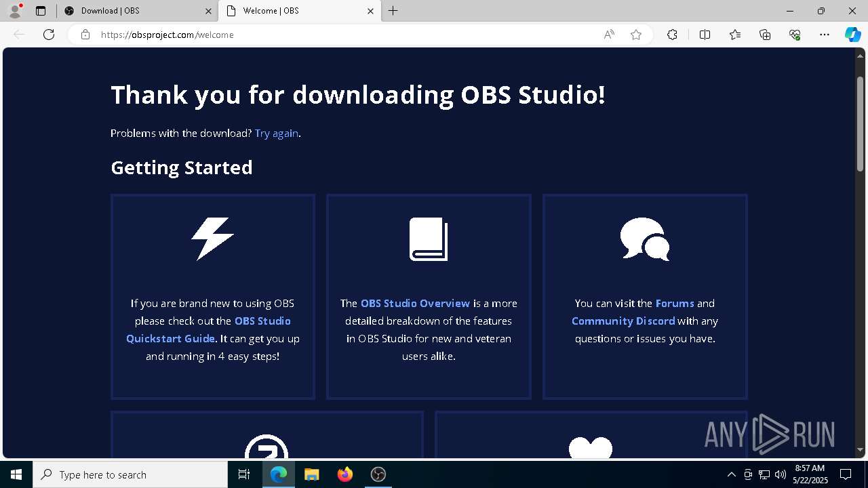Open the OBS Studio Overview link
This screenshot has width=868, height=488.
[x=415, y=303]
